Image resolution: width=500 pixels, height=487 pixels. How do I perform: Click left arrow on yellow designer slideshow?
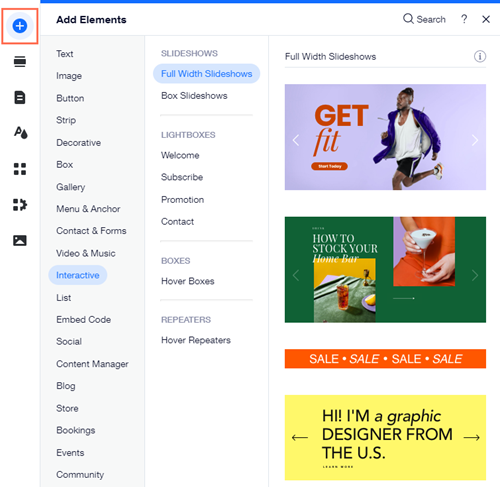[x=300, y=437]
